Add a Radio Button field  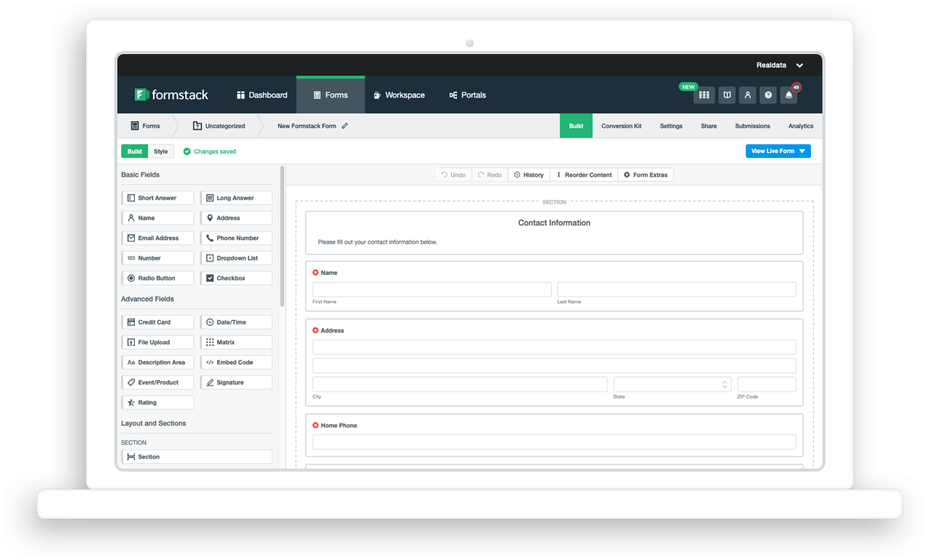pos(158,278)
